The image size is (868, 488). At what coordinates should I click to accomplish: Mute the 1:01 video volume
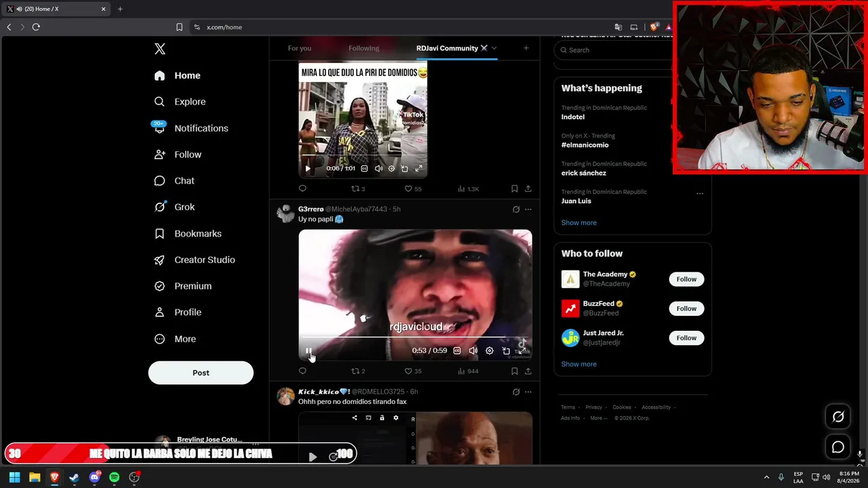click(378, 169)
